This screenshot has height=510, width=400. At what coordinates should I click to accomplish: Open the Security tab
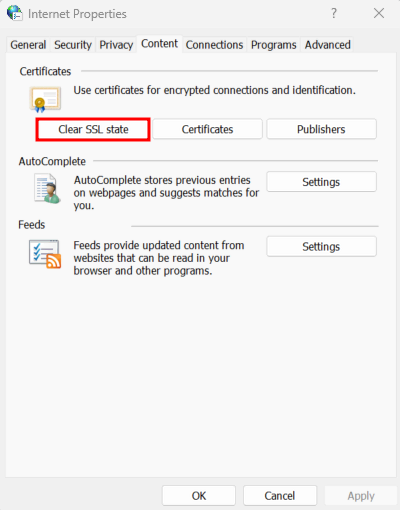73,45
